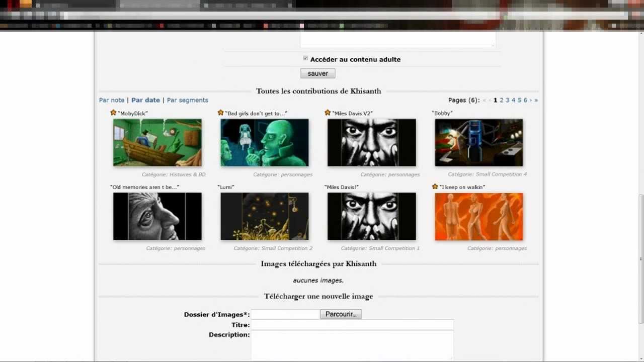Open the "I keep on walkin" orange thumbnail
644x362 pixels.
pyautogui.click(x=479, y=216)
